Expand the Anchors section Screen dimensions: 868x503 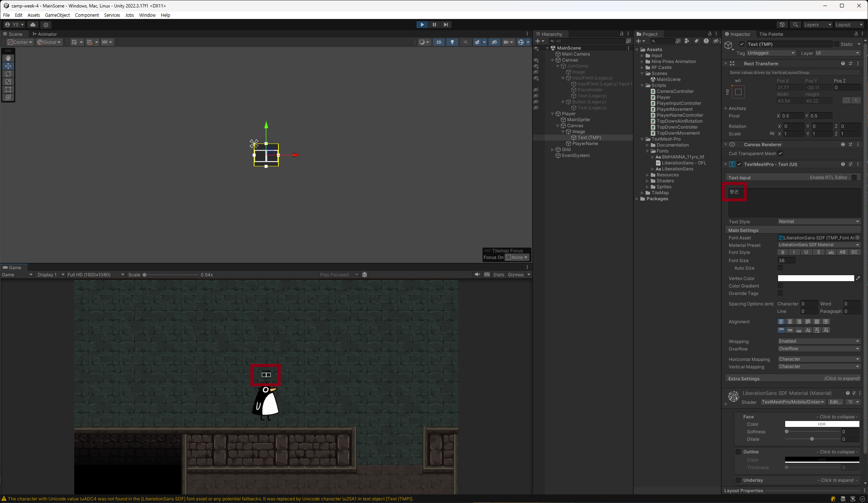pos(726,108)
